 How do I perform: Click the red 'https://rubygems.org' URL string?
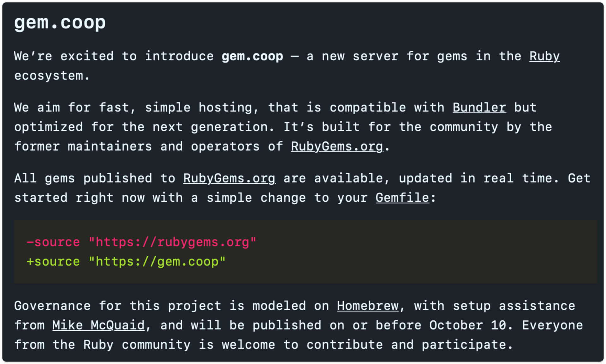(x=172, y=242)
